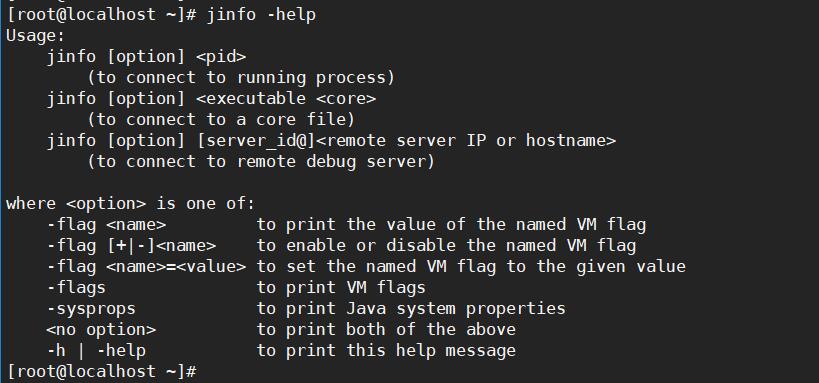819x383 pixels.
Task: Click the empty bottom shell prompt
Action: (102, 372)
